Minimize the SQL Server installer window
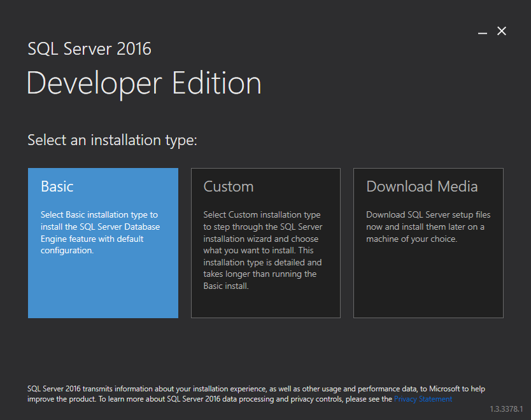The width and height of the screenshot is (531, 420). point(483,31)
